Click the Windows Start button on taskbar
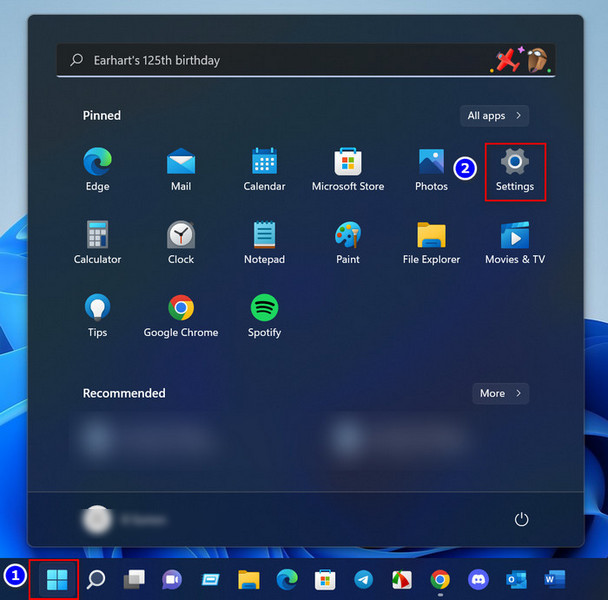 pos(57,579)
